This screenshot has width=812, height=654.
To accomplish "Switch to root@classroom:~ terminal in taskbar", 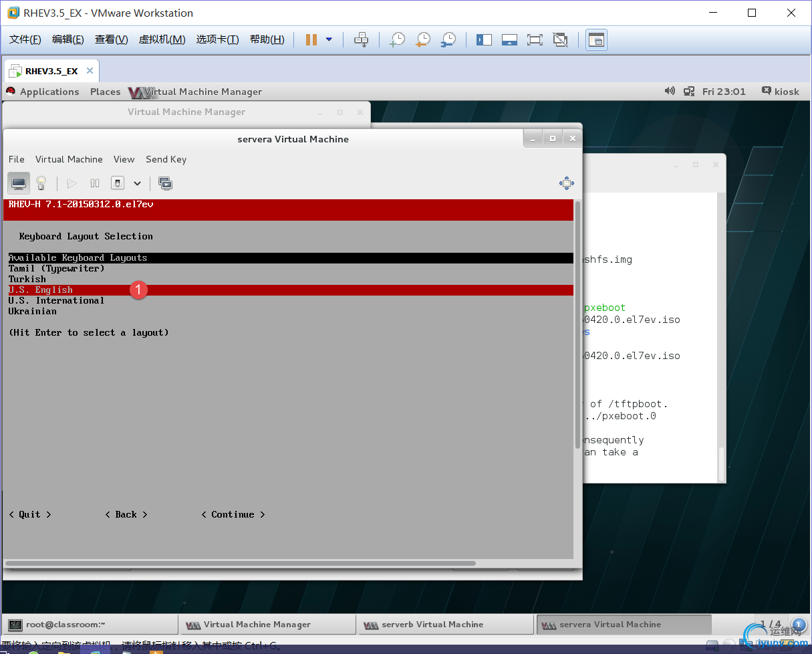I will pos(92,625).
